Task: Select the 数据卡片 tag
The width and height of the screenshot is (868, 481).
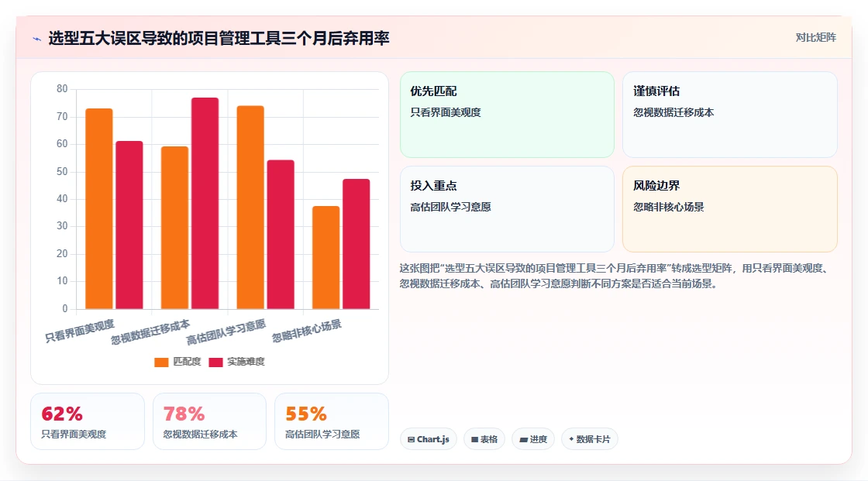Action: 590,439
